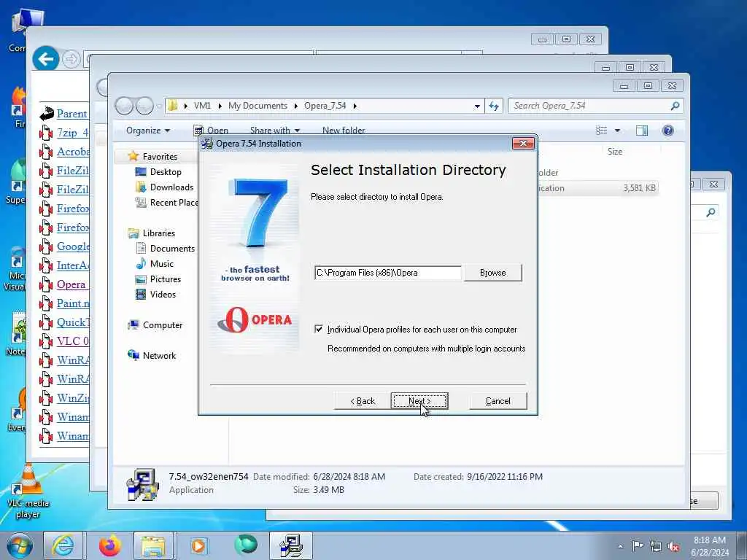Click the back arrow in rear browser window
747x560 pixels.
coord(46,59)
